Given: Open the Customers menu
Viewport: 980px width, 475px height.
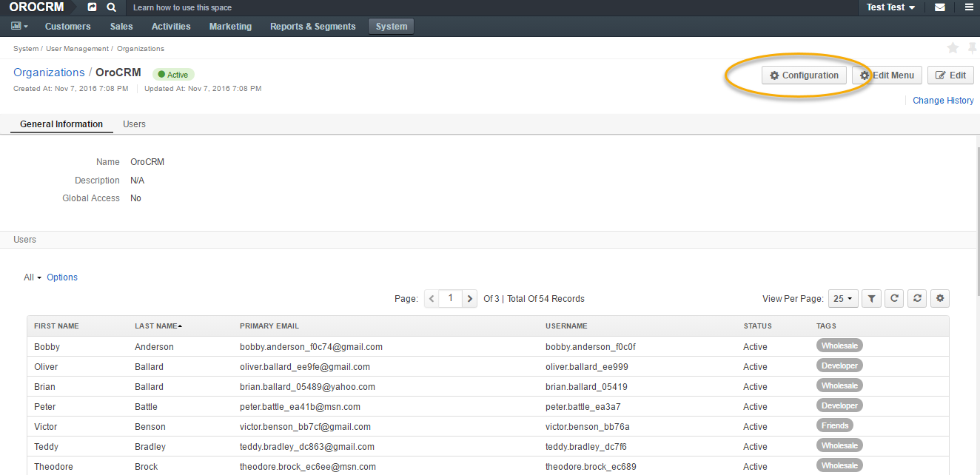Looking at the screenshot, I should click(x=68, y=27).
